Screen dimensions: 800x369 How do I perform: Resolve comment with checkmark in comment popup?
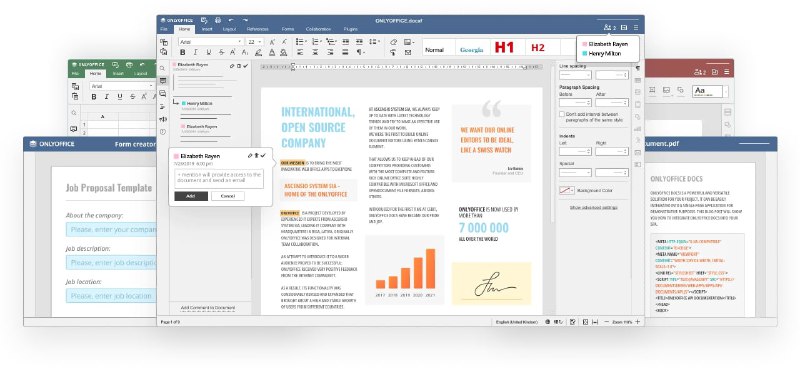coord(263,155)
